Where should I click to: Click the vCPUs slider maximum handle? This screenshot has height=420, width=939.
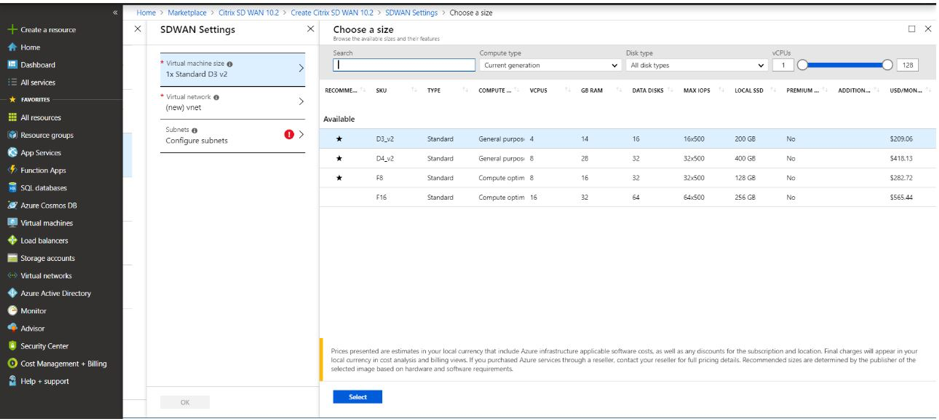pyautogui.click(x=887, y=65)
